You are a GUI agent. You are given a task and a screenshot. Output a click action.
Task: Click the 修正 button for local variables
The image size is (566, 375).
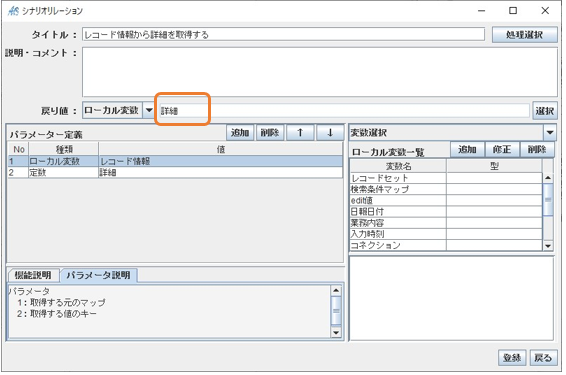[x=502, y=149]
